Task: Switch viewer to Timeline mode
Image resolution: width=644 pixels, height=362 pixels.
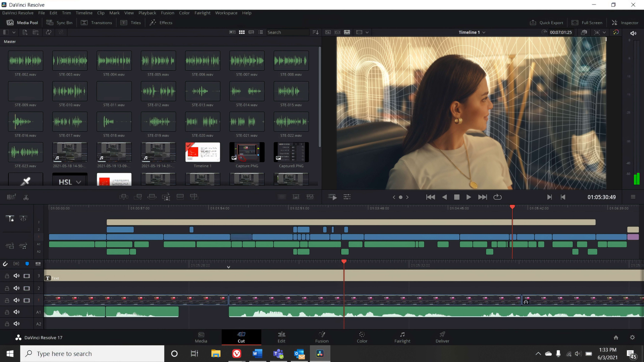Action: 347,32
